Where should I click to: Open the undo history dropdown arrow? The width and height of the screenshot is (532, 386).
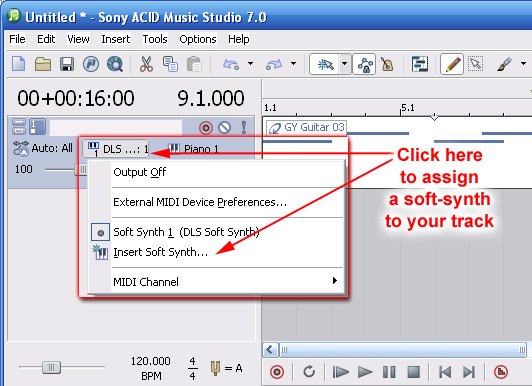point(250,63)
